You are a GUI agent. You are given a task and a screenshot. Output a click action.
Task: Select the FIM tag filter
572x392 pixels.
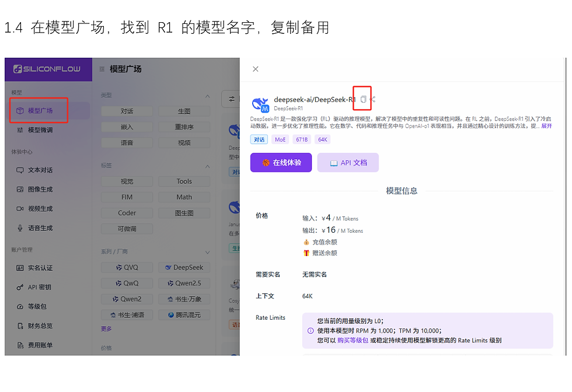pyautogui.click(x=127, y=197)
